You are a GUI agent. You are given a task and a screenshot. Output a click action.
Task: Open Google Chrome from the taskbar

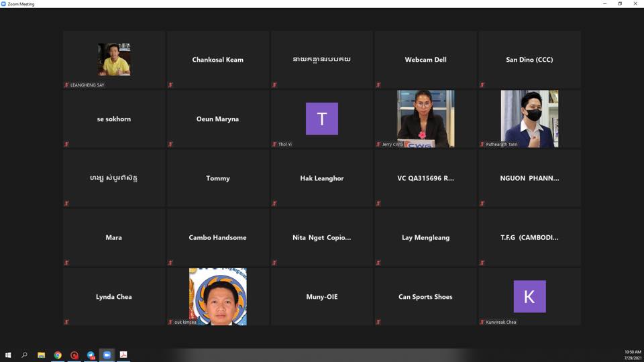point(58,355)
